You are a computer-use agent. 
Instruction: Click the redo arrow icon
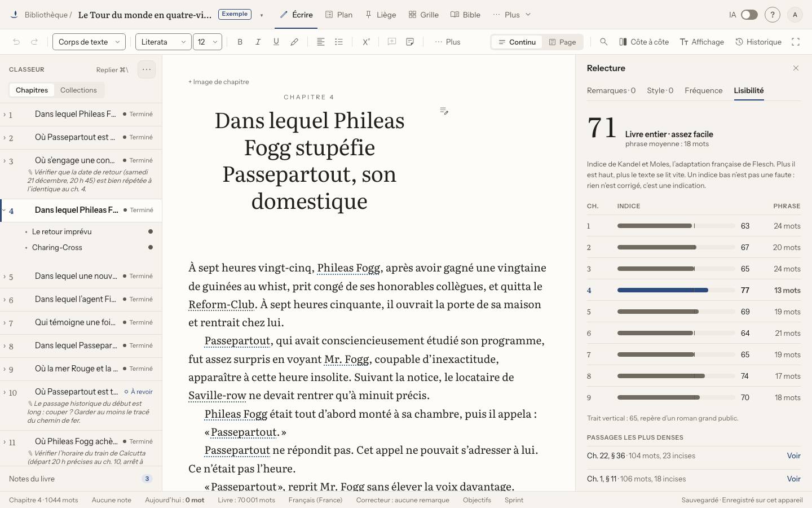(x=34, y=42)
